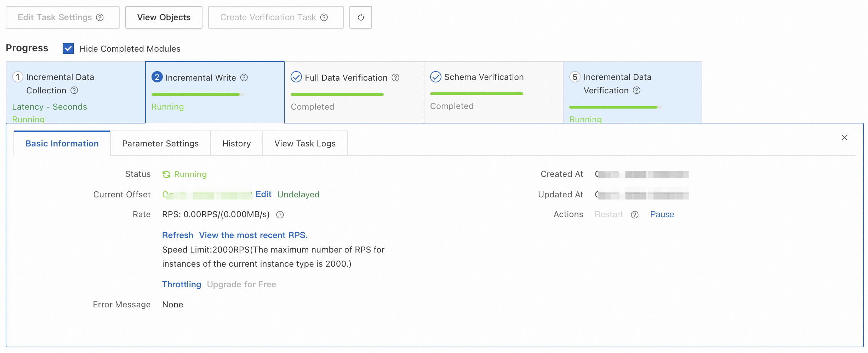
Task: Open the View Task Logs tab
Action: [x=305, y=144]
